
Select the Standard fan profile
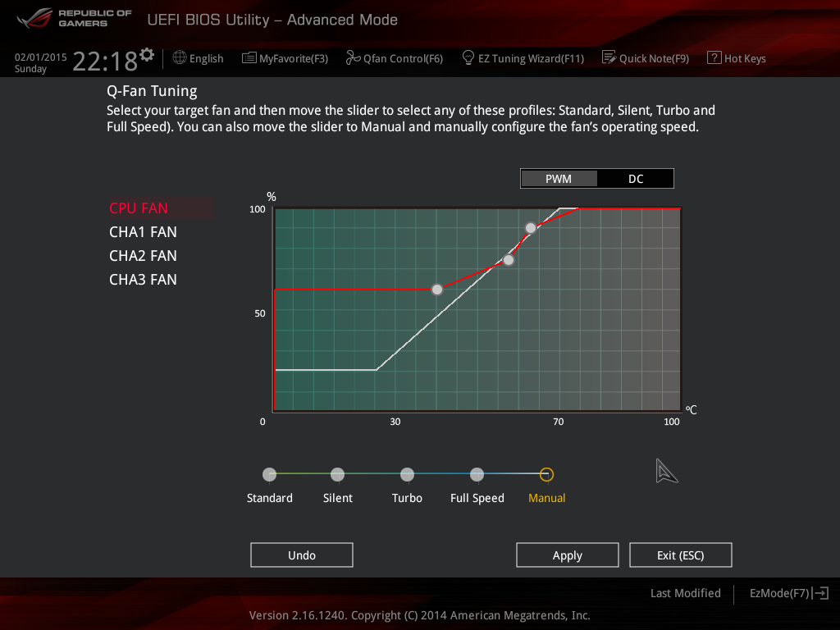[269, 474]
